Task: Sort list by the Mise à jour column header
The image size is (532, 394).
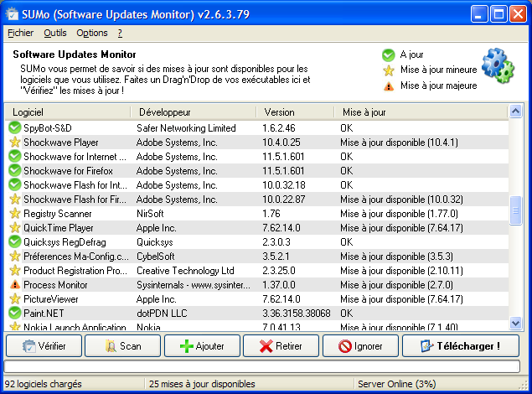Action: pos(421,112)
